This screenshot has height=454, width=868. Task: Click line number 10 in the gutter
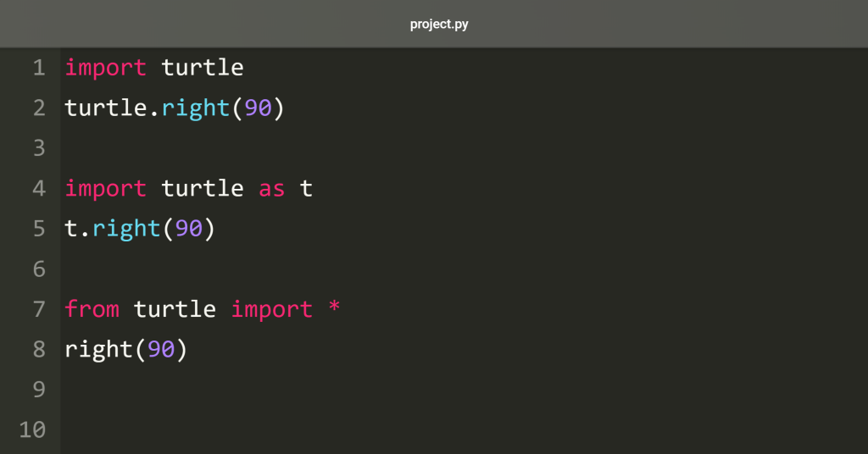[x=32, y=429]
